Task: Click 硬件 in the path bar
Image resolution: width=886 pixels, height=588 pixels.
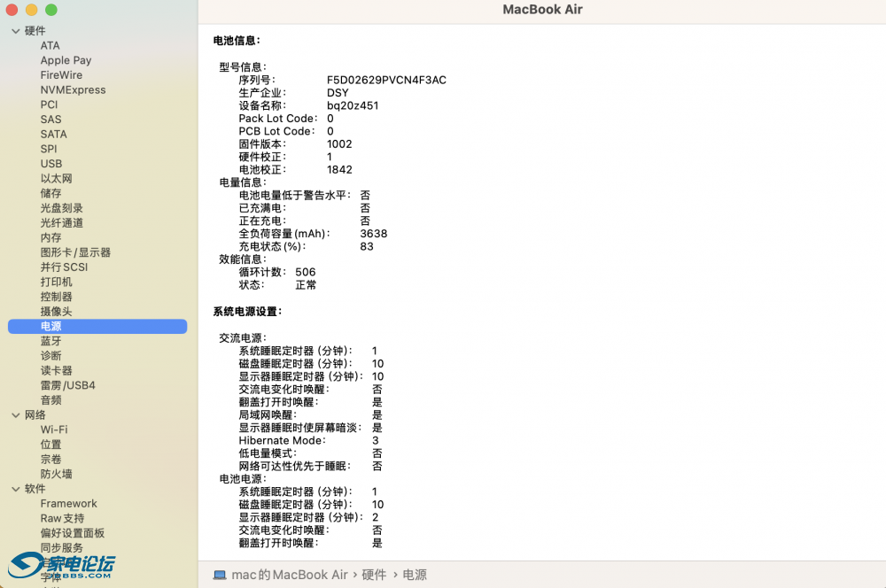Action: click(374, 575)
